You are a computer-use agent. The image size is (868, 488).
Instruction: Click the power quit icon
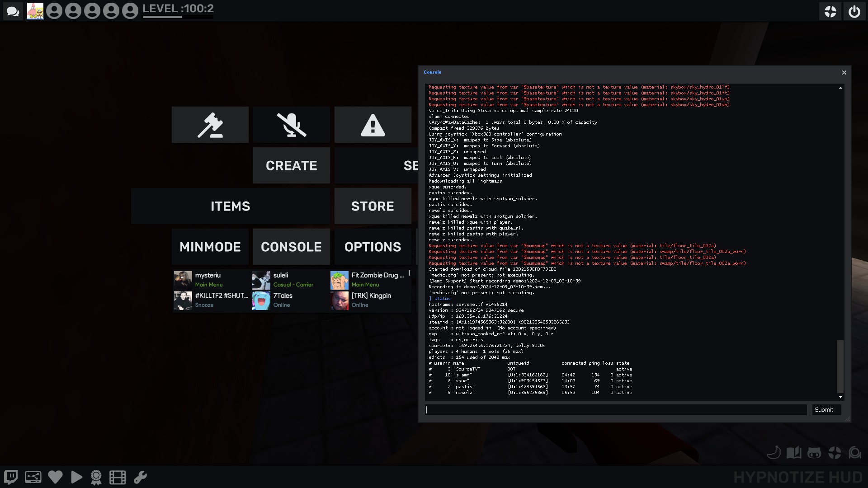coord(854,11)
